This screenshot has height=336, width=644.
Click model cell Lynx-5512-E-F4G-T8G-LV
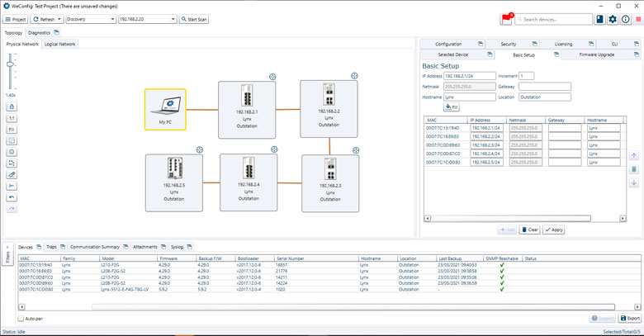pyautogui.click(x=125, y=289)
